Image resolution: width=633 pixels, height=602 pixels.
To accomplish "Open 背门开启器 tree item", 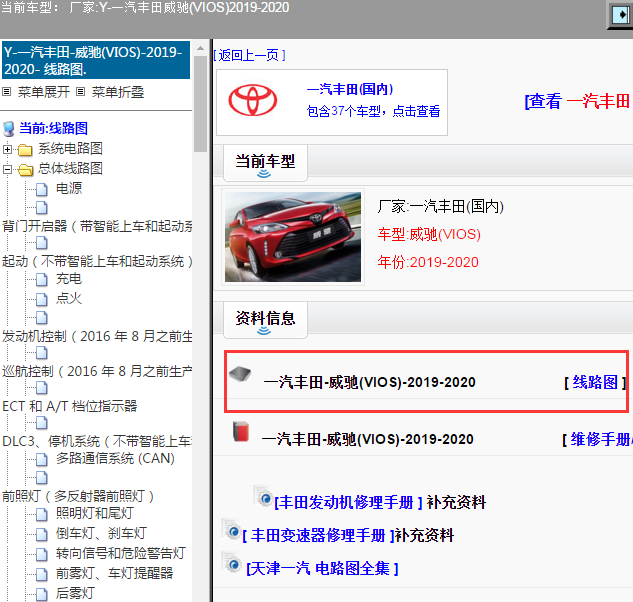I will point(97,227).
